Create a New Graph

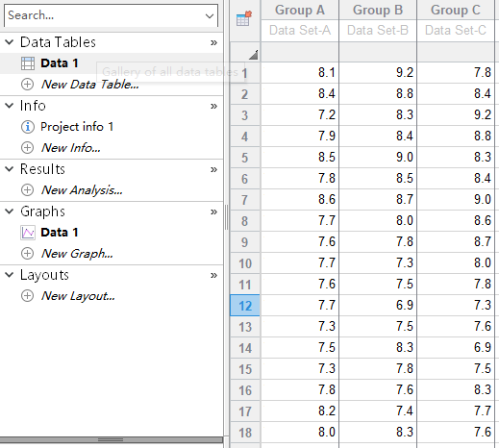point(77,254)
